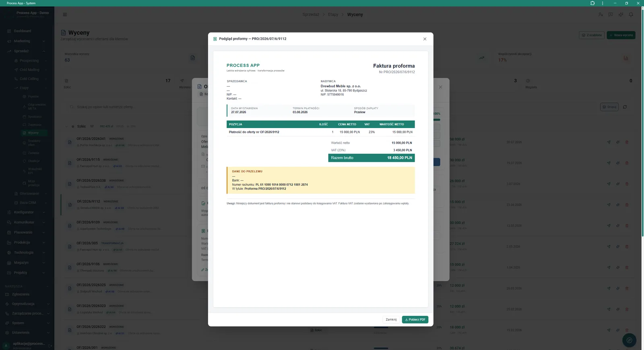Screen dimensions: 644x350
Task: Open Zapytania in the sidebar
Action: click(x=35, y=125)
